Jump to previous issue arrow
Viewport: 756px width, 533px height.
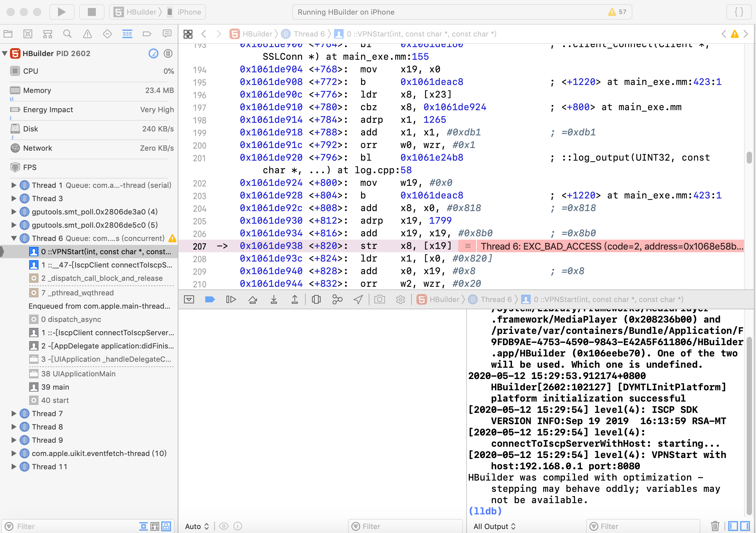click(724, 34)
